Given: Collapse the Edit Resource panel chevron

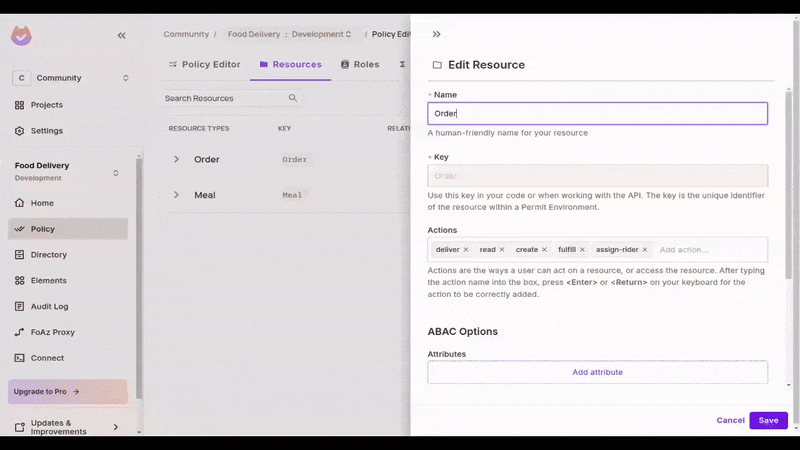Looking at the screenshot, I should pos(436,34).
